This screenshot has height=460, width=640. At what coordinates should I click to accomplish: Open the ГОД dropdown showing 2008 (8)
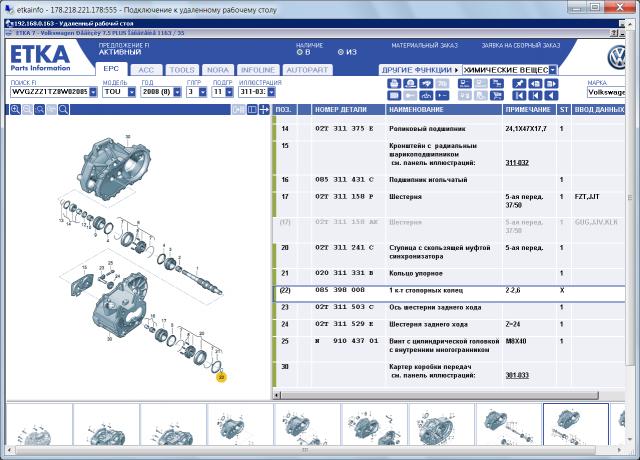point(177,92)
